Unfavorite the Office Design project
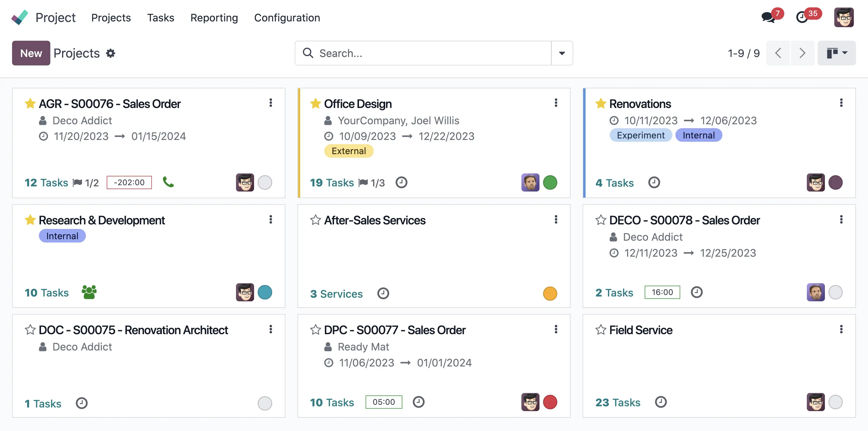 point(315,103)
